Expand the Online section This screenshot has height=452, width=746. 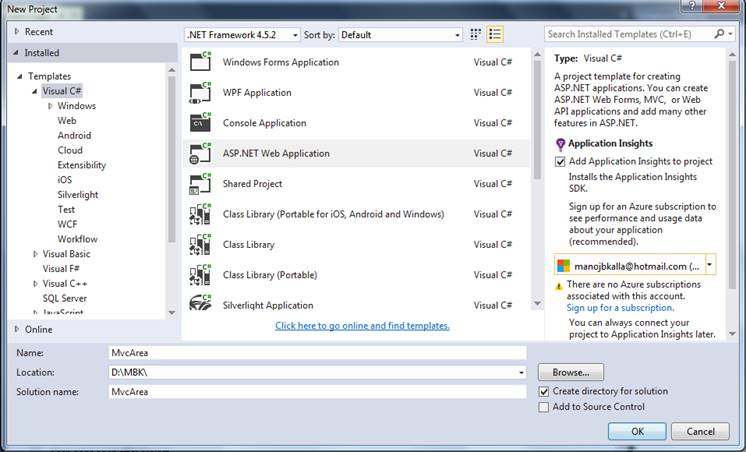(16, 329)
